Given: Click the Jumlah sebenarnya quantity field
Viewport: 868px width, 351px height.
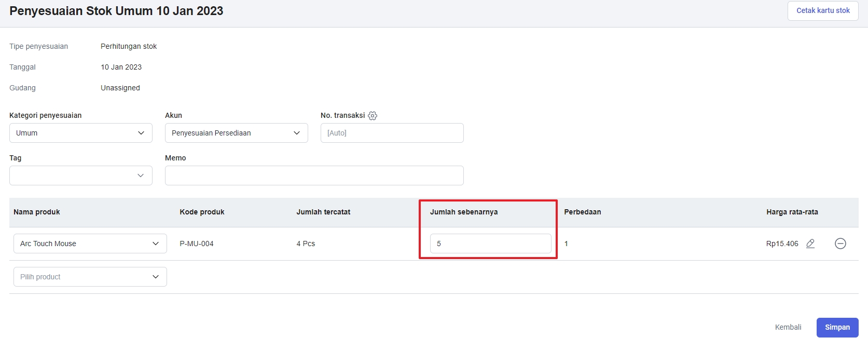Looking at the screenshot, I should click(490, 244).
